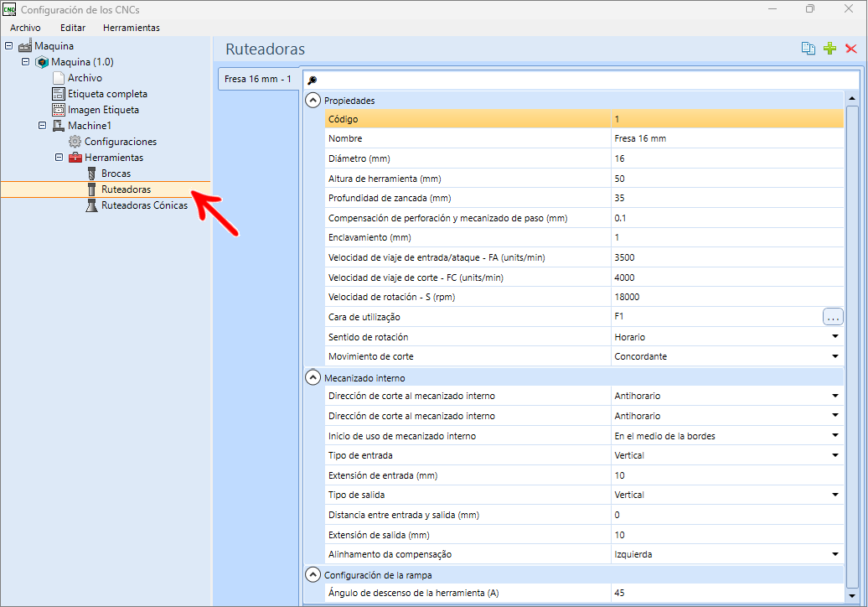The width and height of the screenshot is (868, 607).
Task: Click the Maquina factory icon at root
Action: (x=25, y=46)
